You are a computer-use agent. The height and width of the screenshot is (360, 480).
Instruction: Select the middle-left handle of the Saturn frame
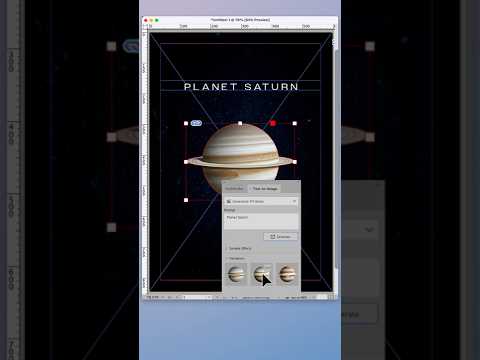[186, 162]
